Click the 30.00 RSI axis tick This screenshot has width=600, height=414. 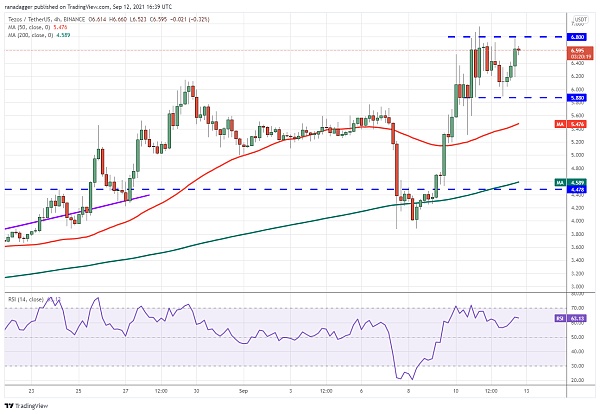577,366
